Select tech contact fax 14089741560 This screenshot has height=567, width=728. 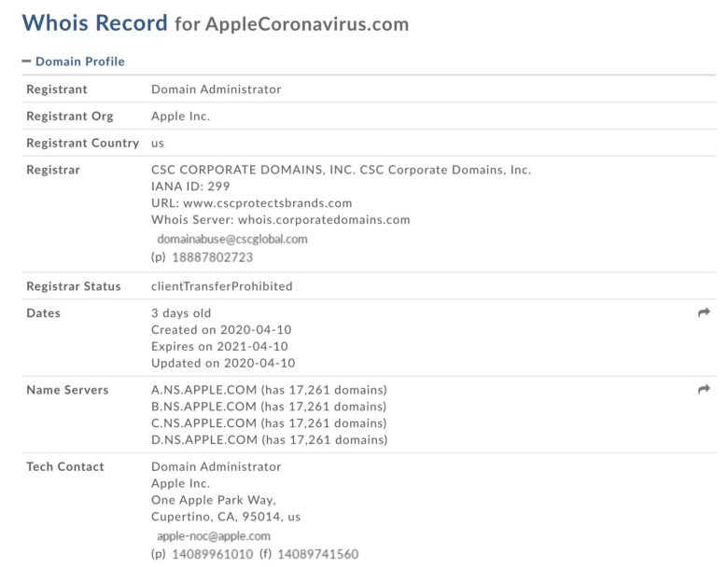(318, 554)
